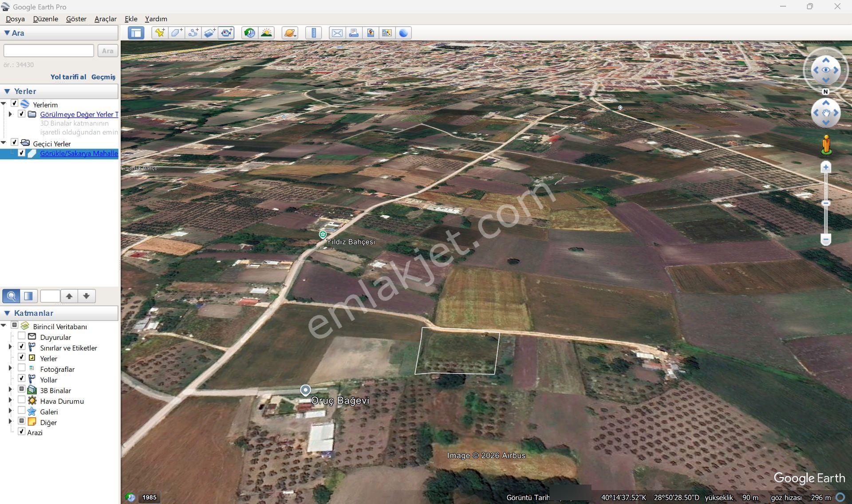Click the zoom slider handle
The width and height of the screenshot is (852, 504).
point(826,203)
